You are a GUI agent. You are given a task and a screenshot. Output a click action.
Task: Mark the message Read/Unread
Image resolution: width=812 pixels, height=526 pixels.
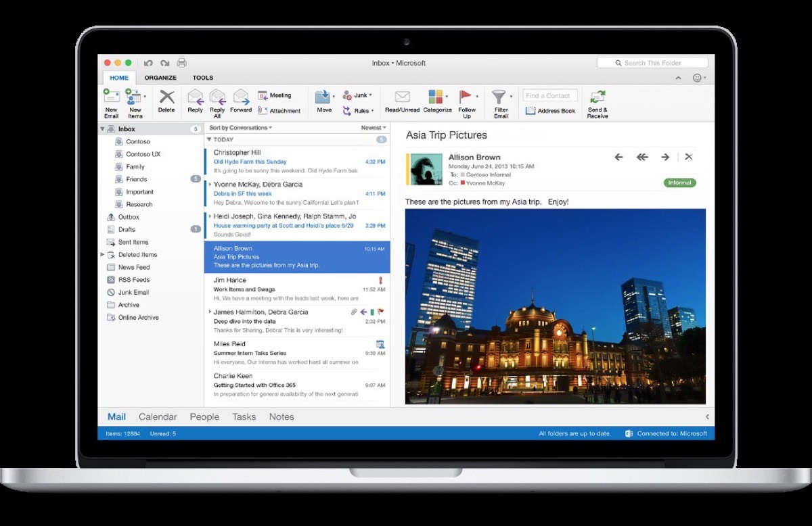[x=403, y=101]
